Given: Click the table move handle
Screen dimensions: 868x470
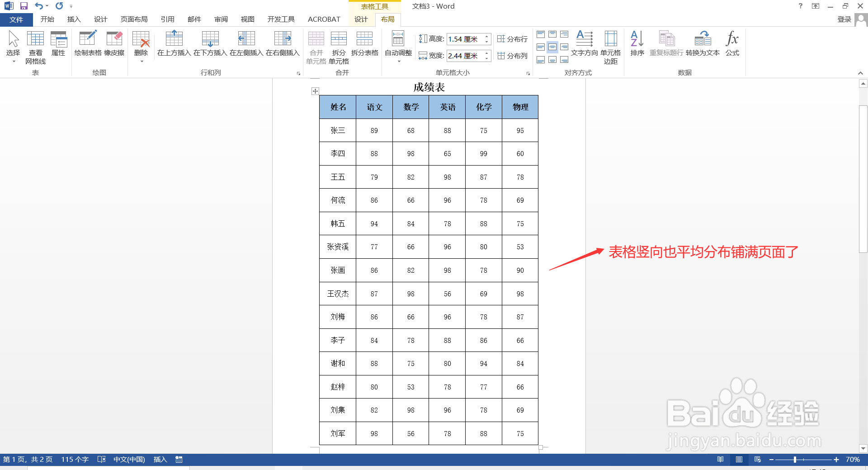Looking at the screenshot, I should pyautogui.click(x=315, y=91).
